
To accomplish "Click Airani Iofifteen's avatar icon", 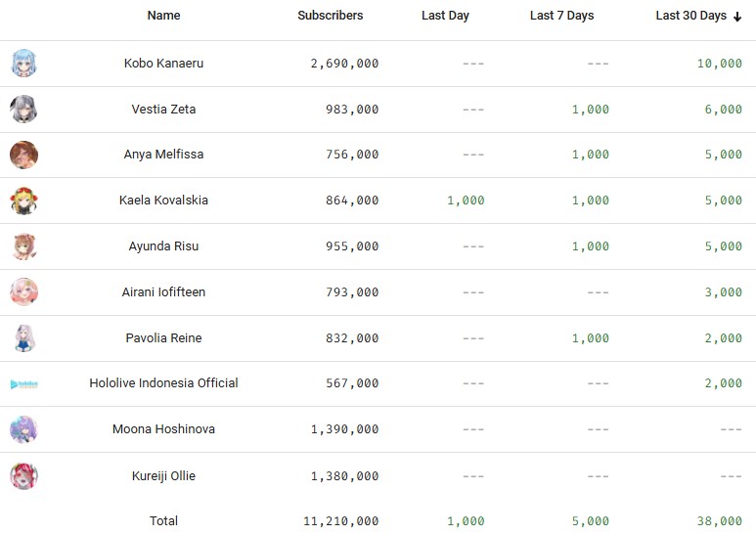I will tap(23, 292).
